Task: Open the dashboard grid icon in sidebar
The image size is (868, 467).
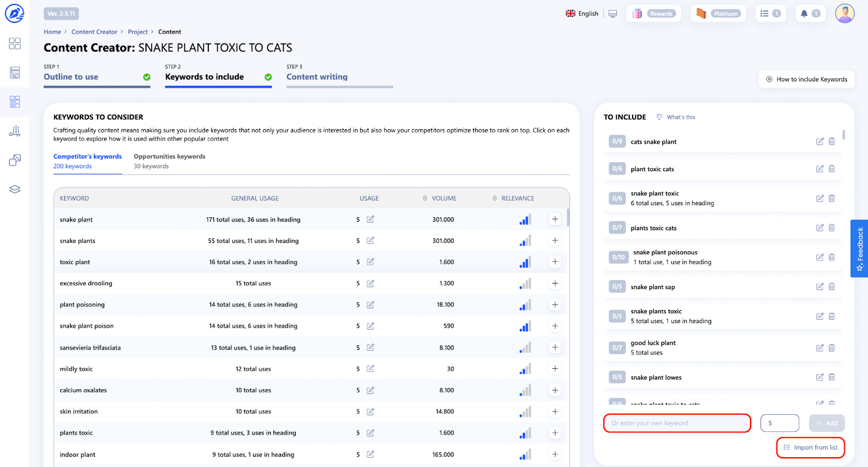Action: coord(15,43)
